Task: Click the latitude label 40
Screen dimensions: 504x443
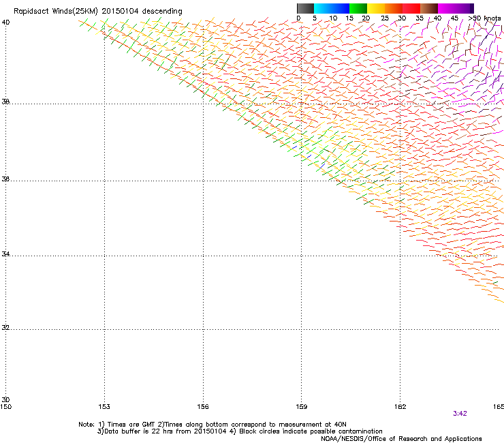Action: click(5, 22)
